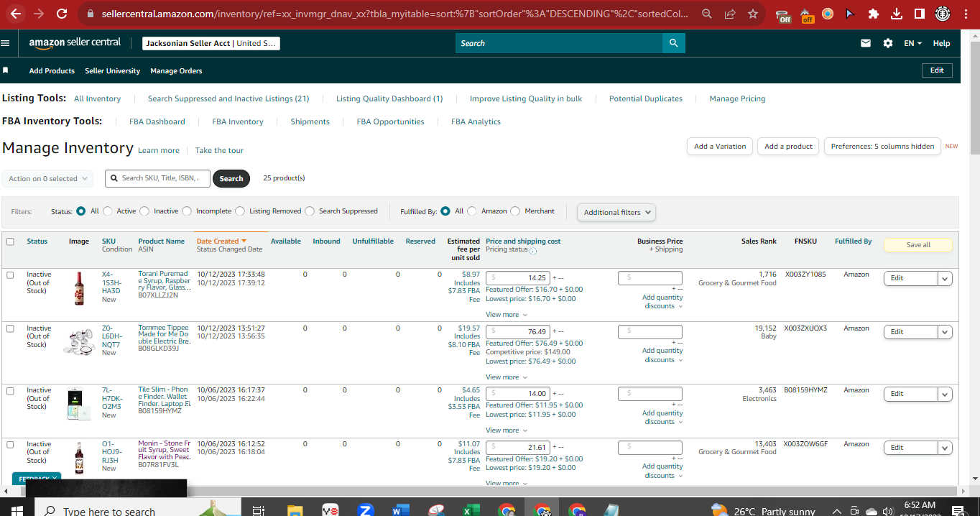Click the bookmark icon beside Add Products
Screen dimensions: 980x516
pyautogui.click(x=6, y=70)
